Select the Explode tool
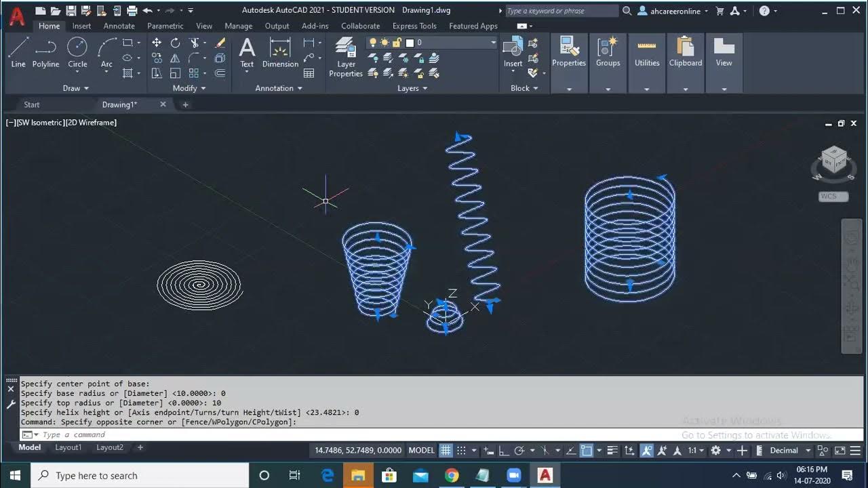This screenshot has height=488, width=868. pyautogui.click(x=220, y=58)
